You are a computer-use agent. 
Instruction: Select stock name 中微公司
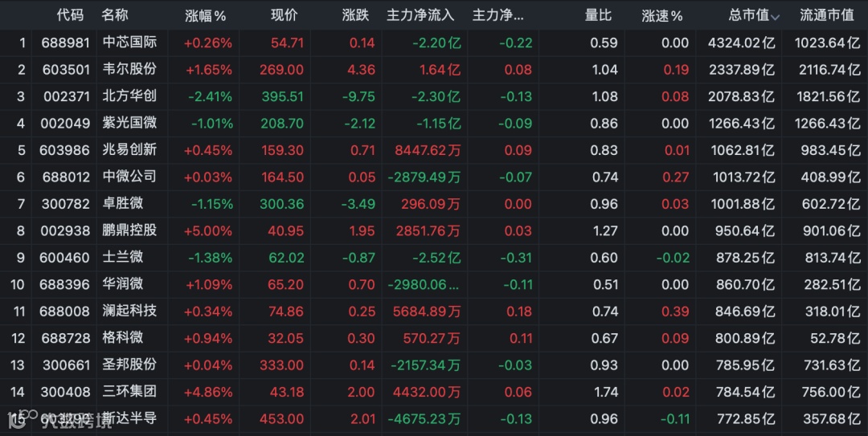[129, 177]
